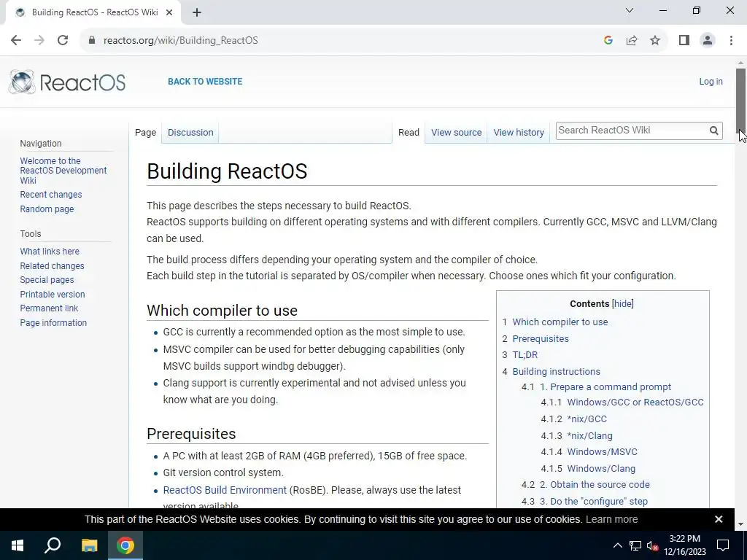
Task: Open the Windows taskbar search
Action: (x=53, y=545)
